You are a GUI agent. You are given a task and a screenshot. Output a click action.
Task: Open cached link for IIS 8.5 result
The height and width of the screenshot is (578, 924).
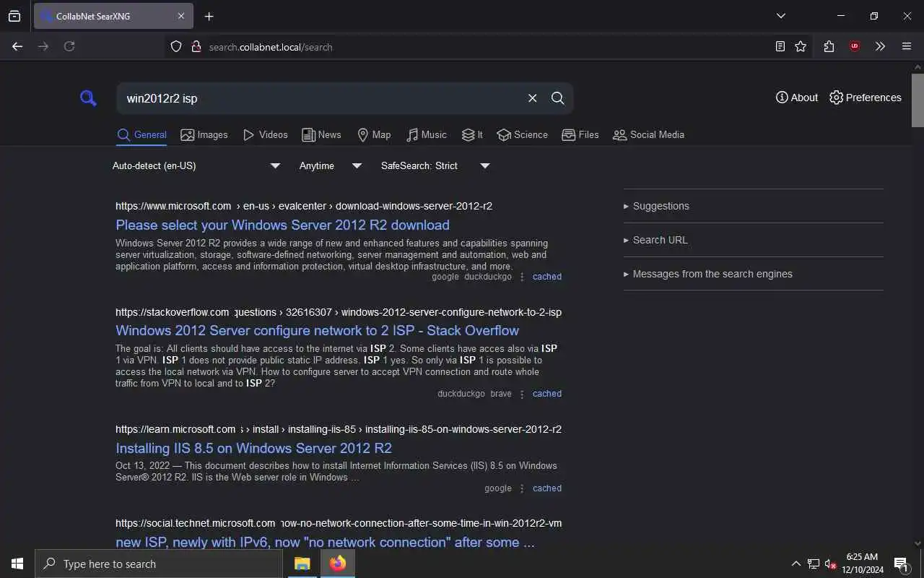(546, 488)
